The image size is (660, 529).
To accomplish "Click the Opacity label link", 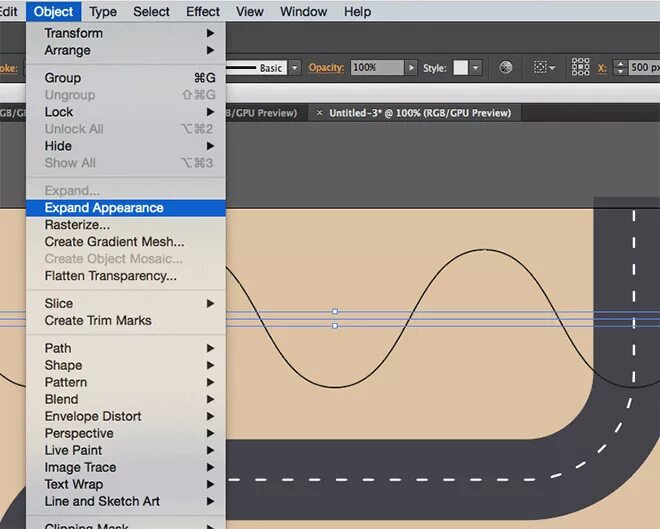I will [326, 68].
